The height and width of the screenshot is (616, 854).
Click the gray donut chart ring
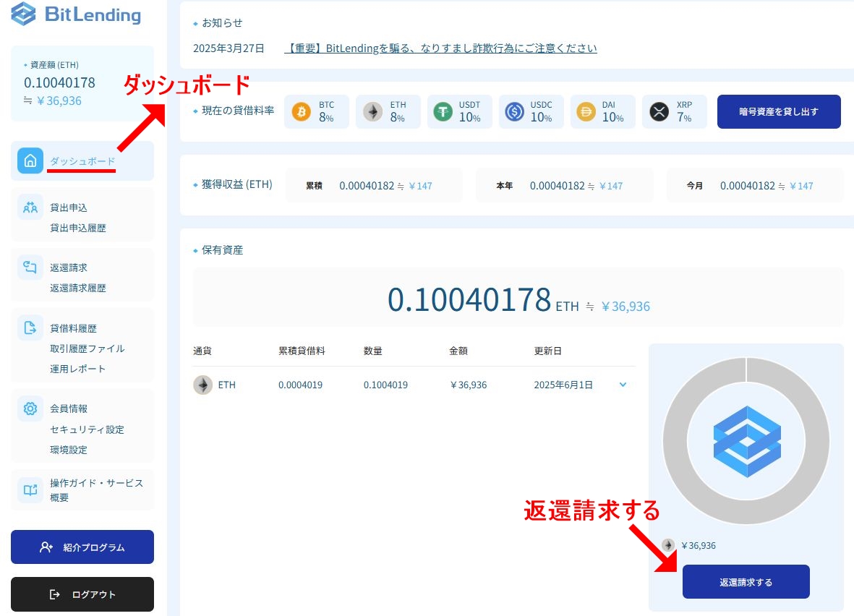point(675,441)
